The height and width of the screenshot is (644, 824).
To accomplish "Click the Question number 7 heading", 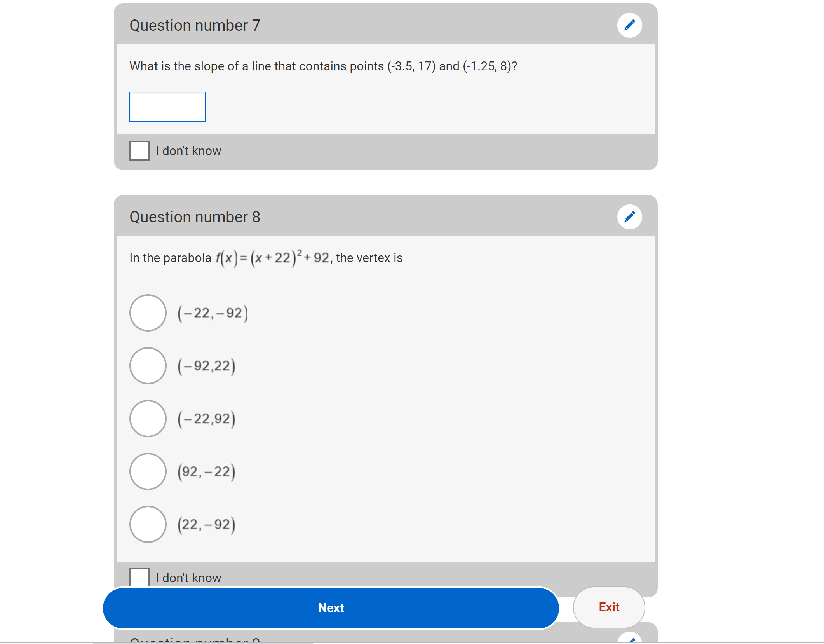I will [x=195, y=26].
